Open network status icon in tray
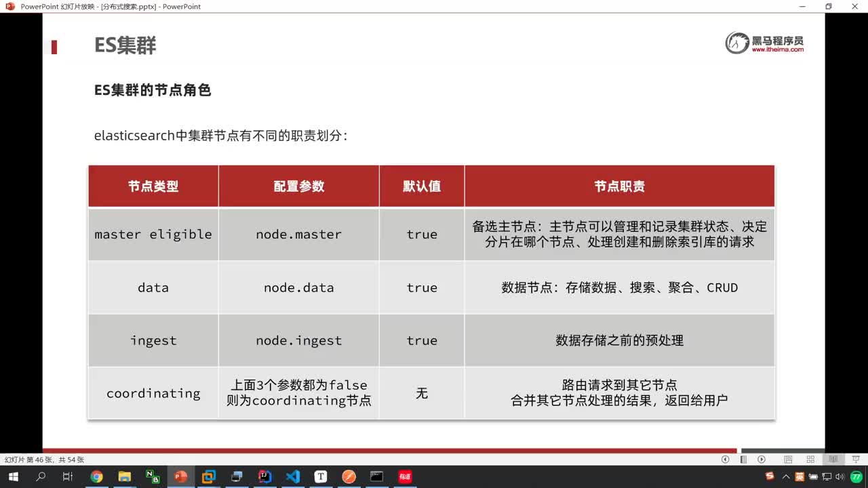Viewport: 868px width, 488px height. pyautogui.click(x=828, y=476)
